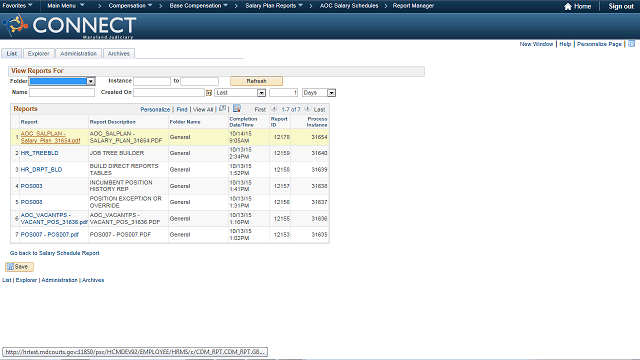Click the Refresh button

256,81
